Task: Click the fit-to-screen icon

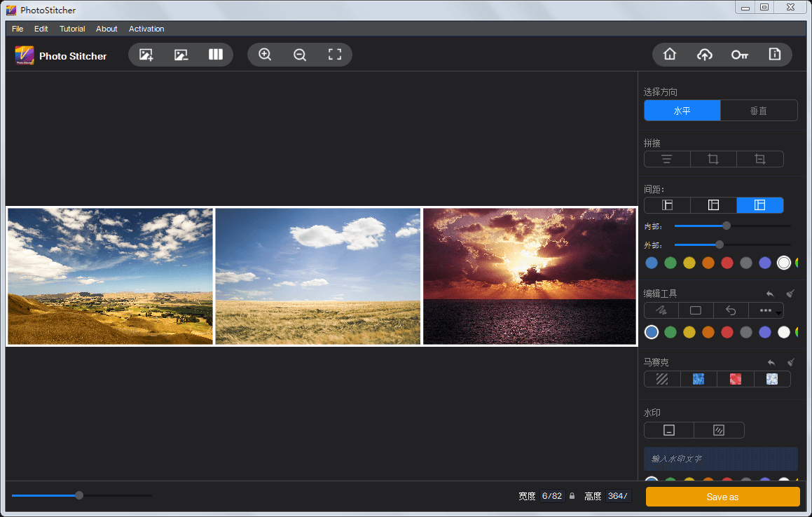Action: [335, 55]
